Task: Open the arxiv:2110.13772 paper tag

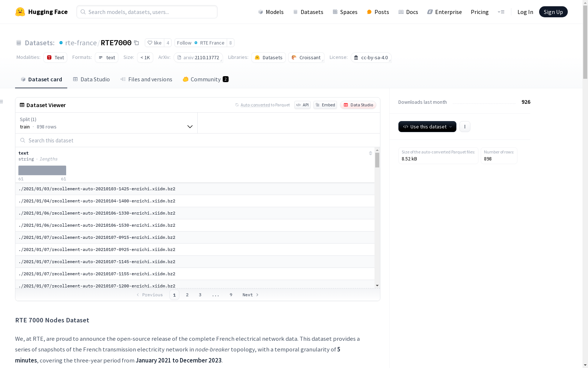Action: pyautogui.click(x=198, y=57)
